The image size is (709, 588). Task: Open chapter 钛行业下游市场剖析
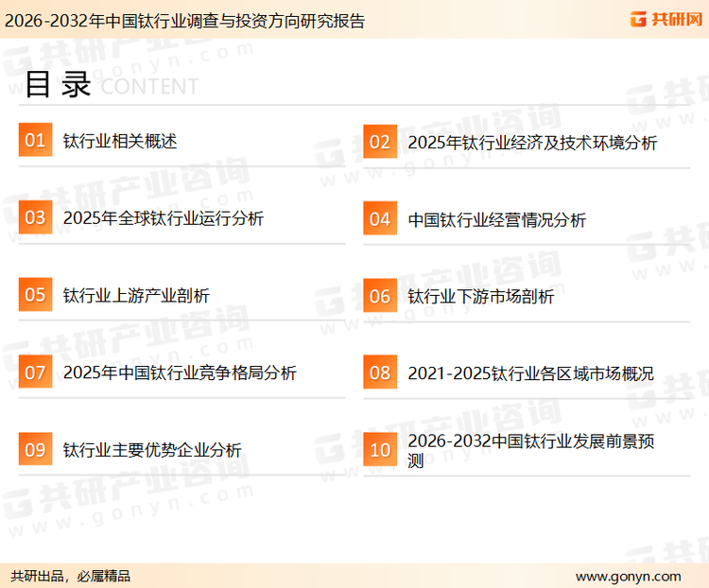tap(480, 297)
